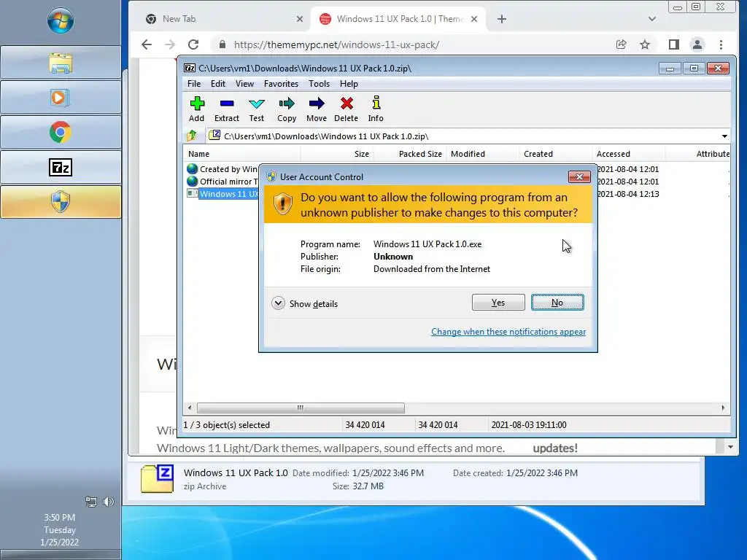Open the Tools menu
Screen dimensions: 747x560
point(319,84)
